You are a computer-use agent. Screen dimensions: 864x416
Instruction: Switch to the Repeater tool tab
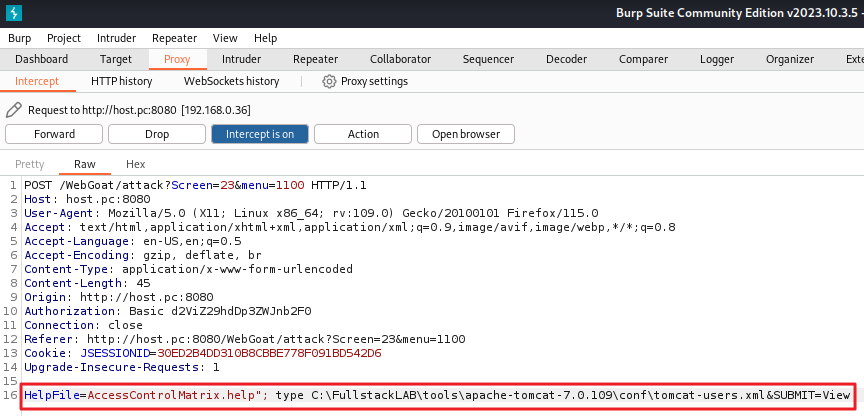coord(315,59)
